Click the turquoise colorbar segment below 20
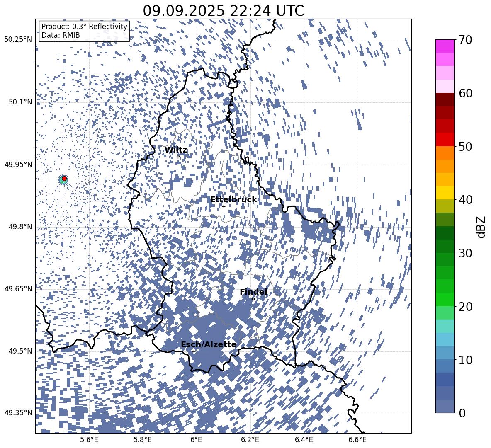The image size is (491, 448). (x=445, y=326)
